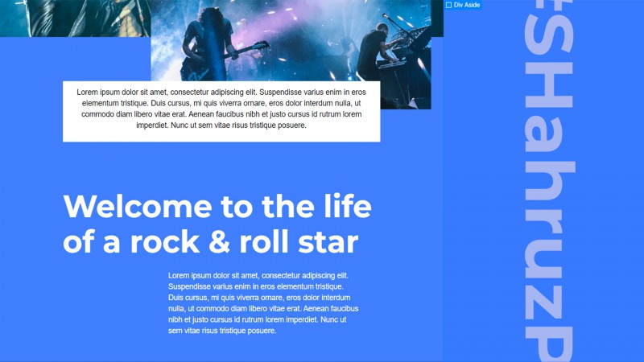
Task: Select the white Lorem ipsum paragraph below heading
Action: coord(263,303)
